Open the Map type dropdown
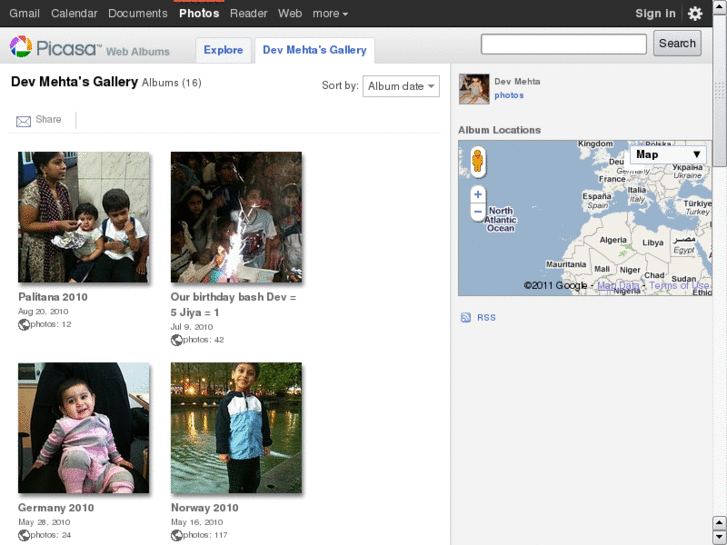 [668, 155]
